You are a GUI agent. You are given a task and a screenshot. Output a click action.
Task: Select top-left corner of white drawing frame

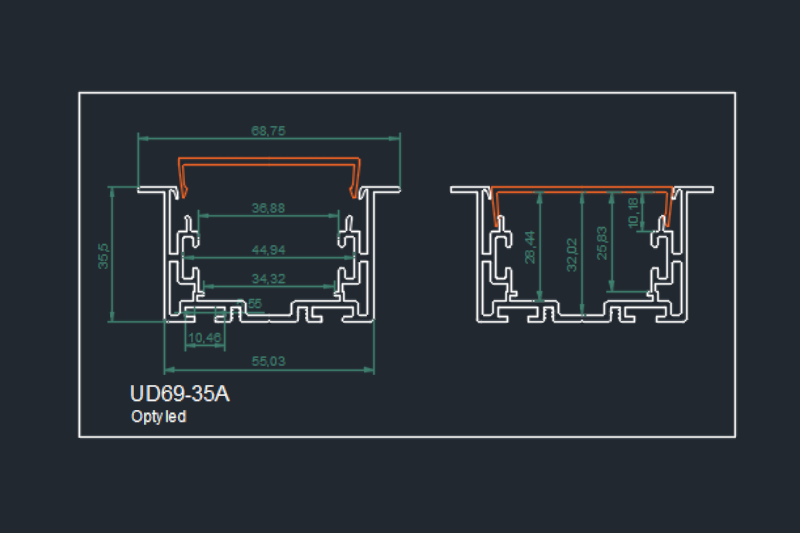pos(80,93)
